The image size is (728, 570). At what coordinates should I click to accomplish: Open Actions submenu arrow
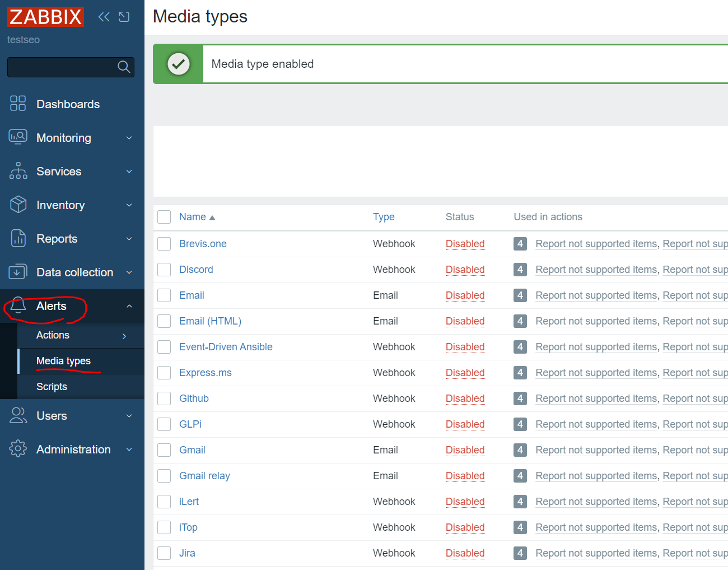click(124, 336)
